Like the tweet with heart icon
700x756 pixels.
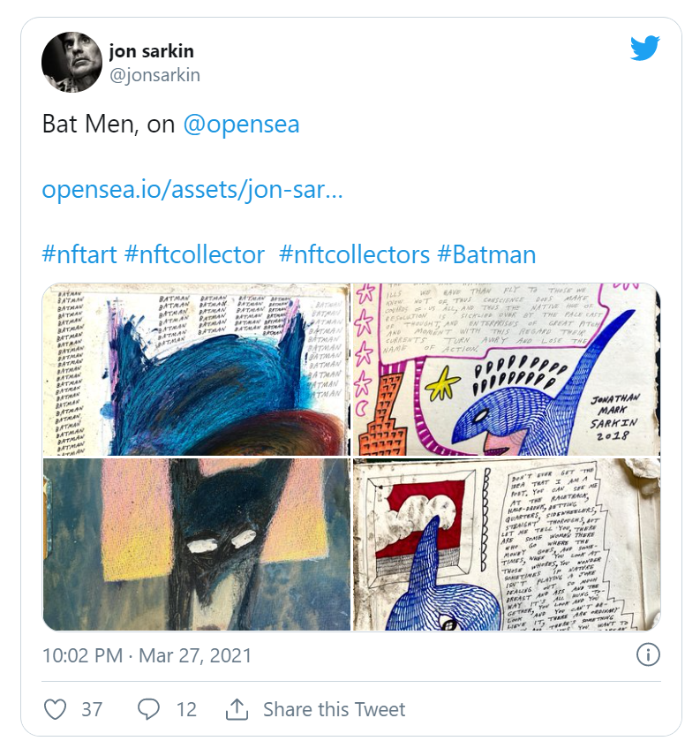click(x=56, y=709)
